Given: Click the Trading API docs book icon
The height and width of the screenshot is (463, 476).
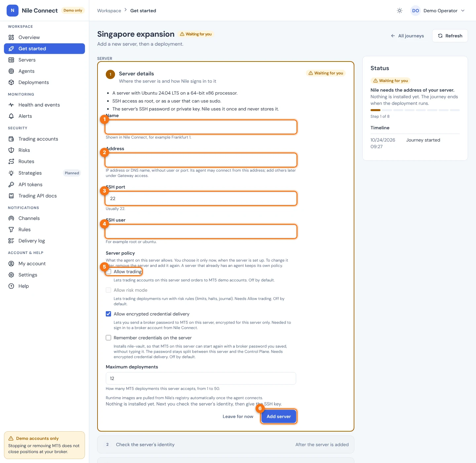Looking at the screenshot, I should tap(11, 196).
